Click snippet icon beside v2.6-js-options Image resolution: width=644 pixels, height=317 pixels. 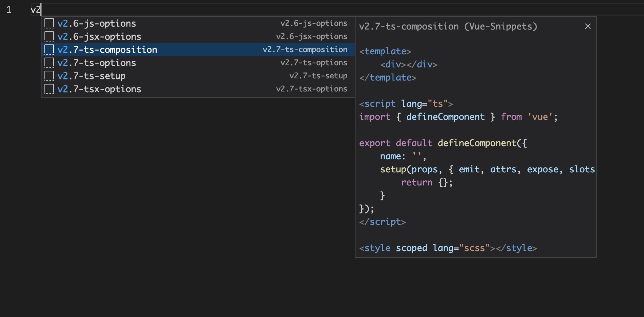click(x=49, y=24)
